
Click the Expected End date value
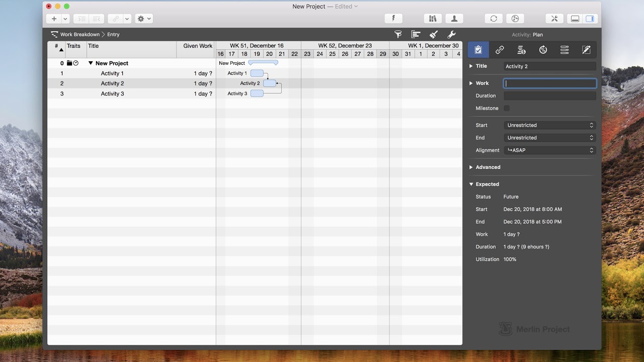533,222
